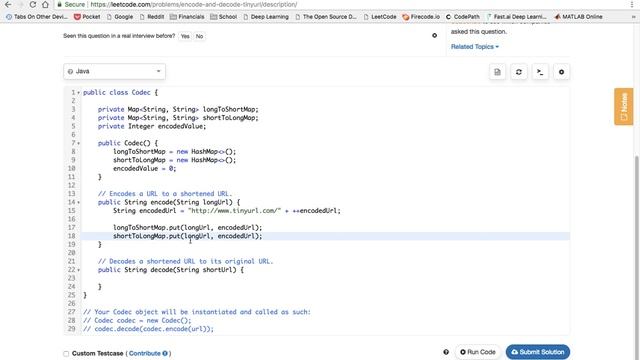Open Pocket bookmark
The height and width of the screenshot is (360, 640).
click(x=87, y=17)
